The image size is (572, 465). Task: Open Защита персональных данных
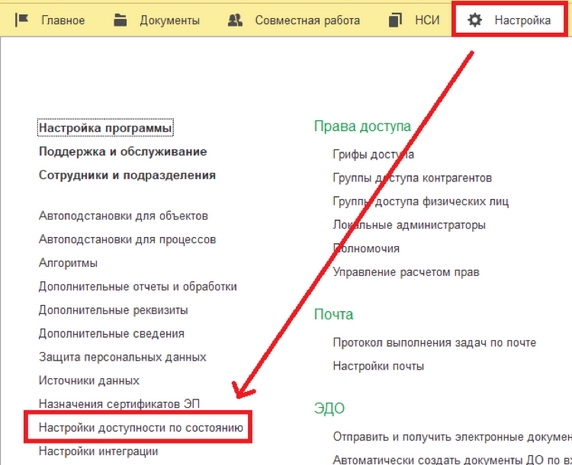tap(123, 357)
